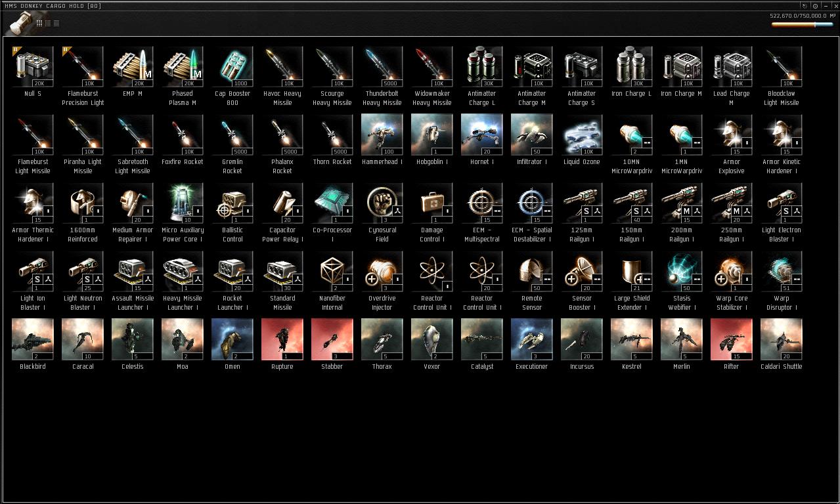
Task: Select the Iron Charge L stack
Action: (632, 66)
